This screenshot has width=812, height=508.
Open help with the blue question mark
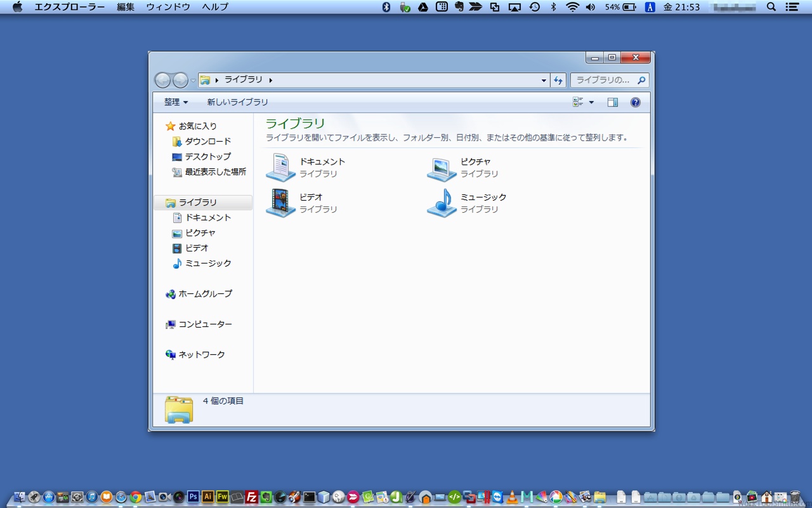click(636, 102)
